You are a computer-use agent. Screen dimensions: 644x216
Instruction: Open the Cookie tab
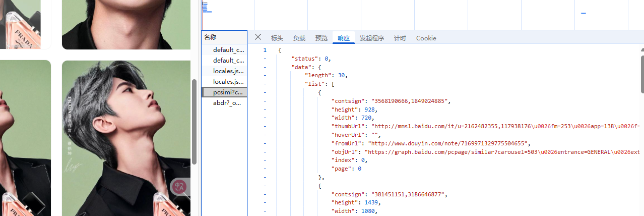click(x=426, y=38)
